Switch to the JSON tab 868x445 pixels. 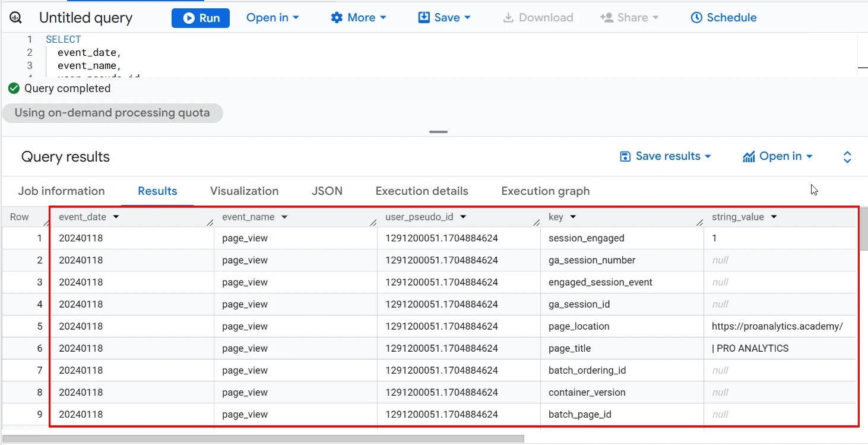tap(327, 191)
